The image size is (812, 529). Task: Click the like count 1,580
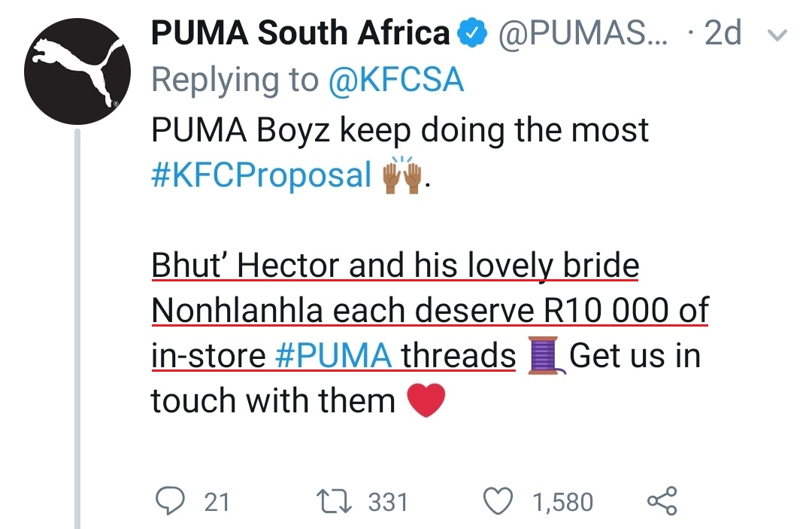click(x=563, y=502)
